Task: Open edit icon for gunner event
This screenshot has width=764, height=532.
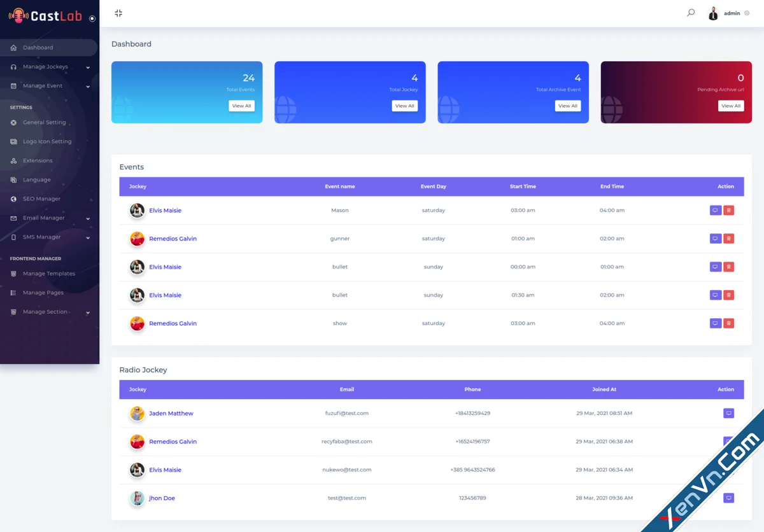Action: (715, 238)
